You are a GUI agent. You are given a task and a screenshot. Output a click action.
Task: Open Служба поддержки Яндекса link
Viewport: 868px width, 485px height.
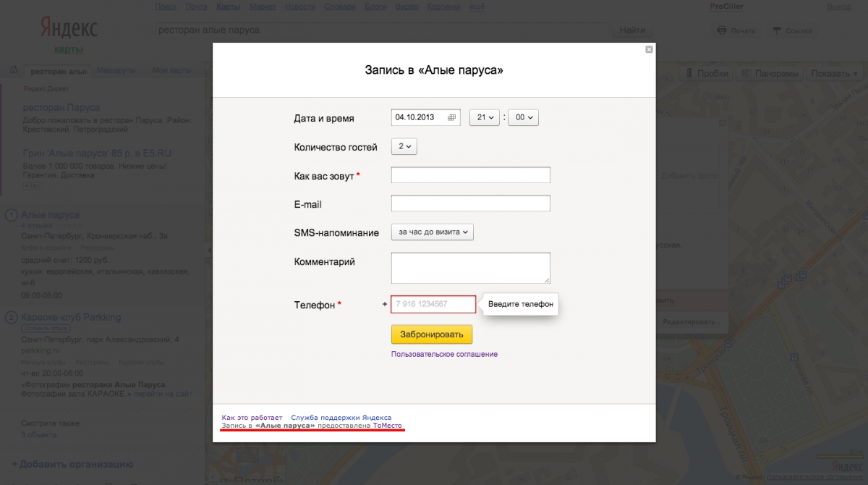(x=341, y=418)
